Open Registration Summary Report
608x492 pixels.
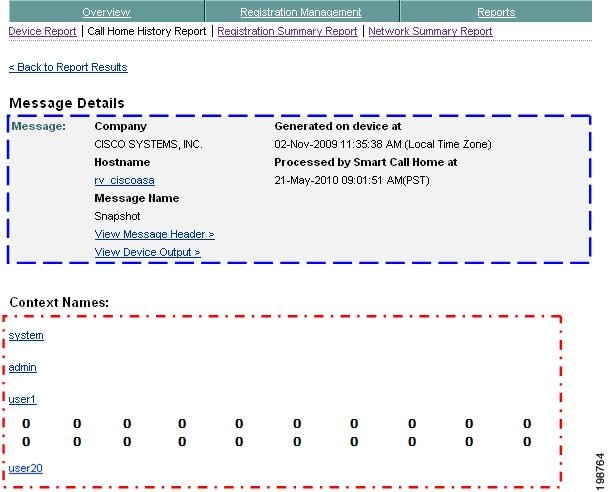(287, 31)
